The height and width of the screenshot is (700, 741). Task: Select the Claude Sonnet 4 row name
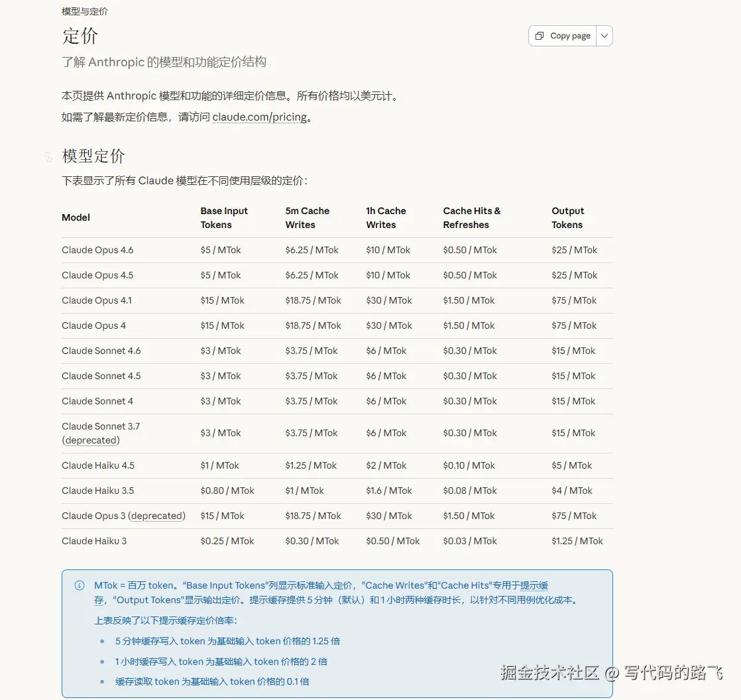pyautogui.click(x=97, y=401)
